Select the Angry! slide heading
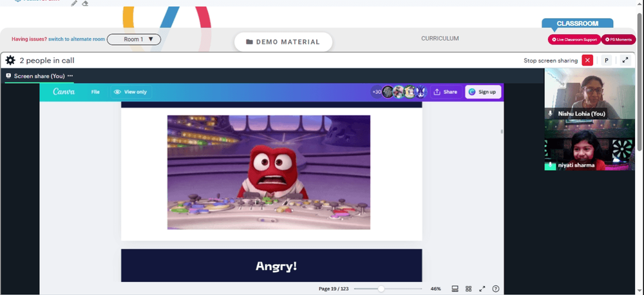Viewport: 644px width, 295px height. 276,266
